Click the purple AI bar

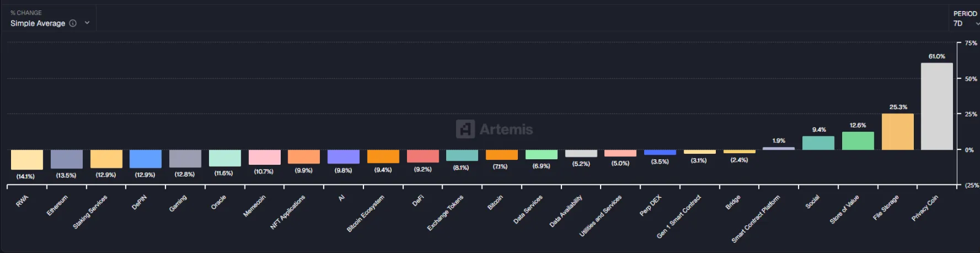(x=343, y=157)
